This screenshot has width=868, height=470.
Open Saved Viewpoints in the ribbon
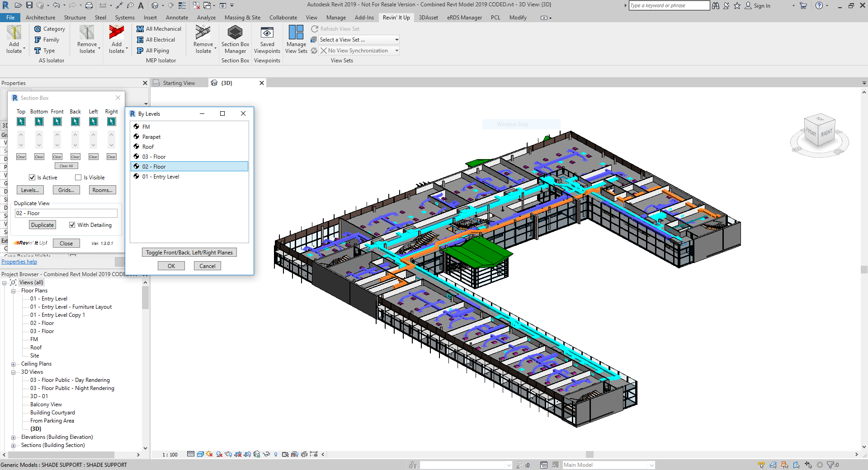pos(267,39)
